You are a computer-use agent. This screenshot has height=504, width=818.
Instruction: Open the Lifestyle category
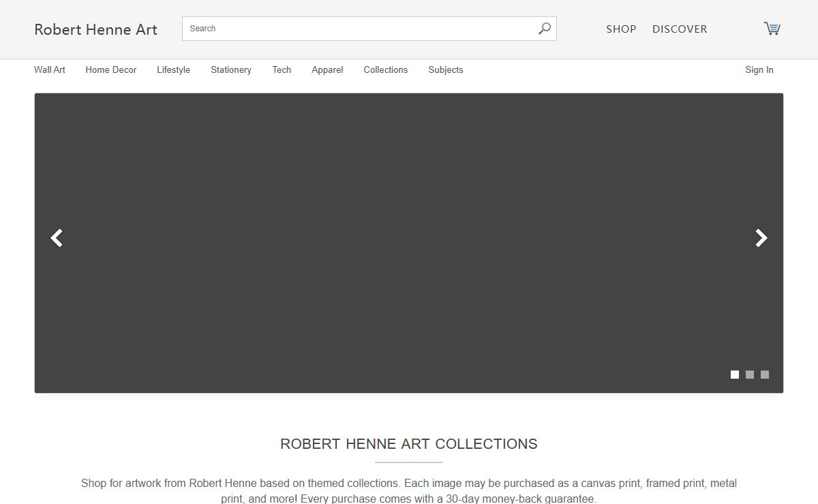[173, 69]
